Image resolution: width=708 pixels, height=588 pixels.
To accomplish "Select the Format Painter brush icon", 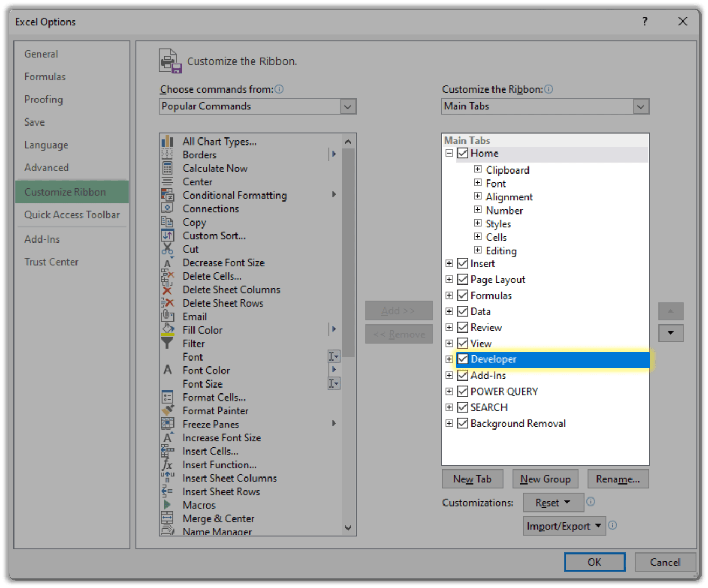I will 167,410.
